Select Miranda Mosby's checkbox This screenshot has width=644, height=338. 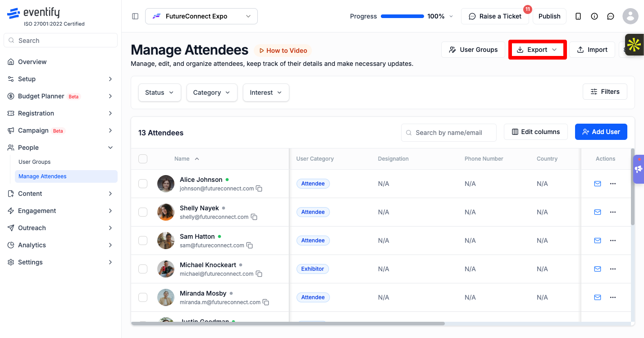[x=143, y=297]
